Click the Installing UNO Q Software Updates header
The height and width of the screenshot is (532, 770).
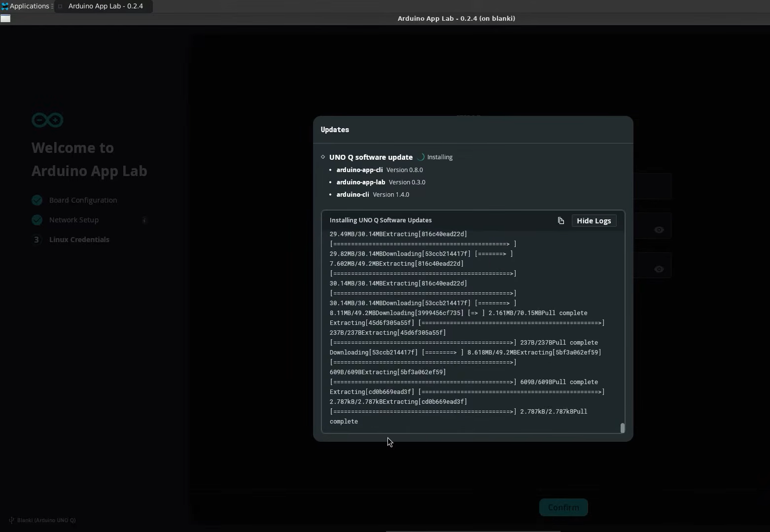(x=381, y=220)
